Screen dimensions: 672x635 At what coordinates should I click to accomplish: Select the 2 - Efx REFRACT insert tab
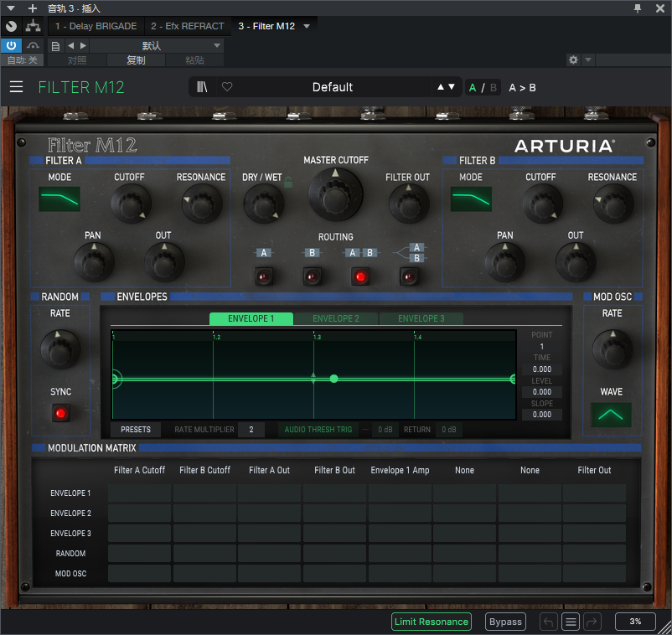click(188, 26)
